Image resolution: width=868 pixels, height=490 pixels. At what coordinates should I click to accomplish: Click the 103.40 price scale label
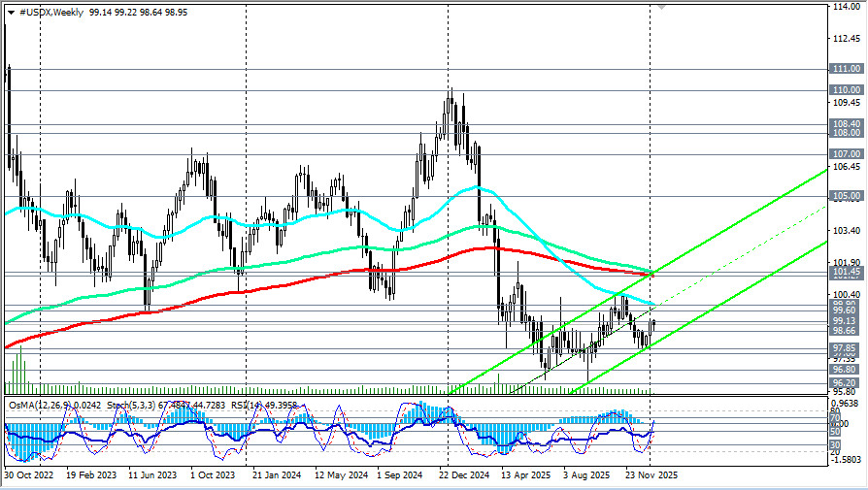847,230
